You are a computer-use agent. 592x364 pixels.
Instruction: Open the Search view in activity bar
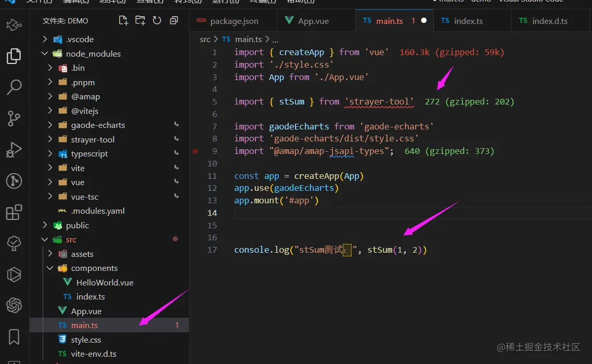[x=14, y=87]
